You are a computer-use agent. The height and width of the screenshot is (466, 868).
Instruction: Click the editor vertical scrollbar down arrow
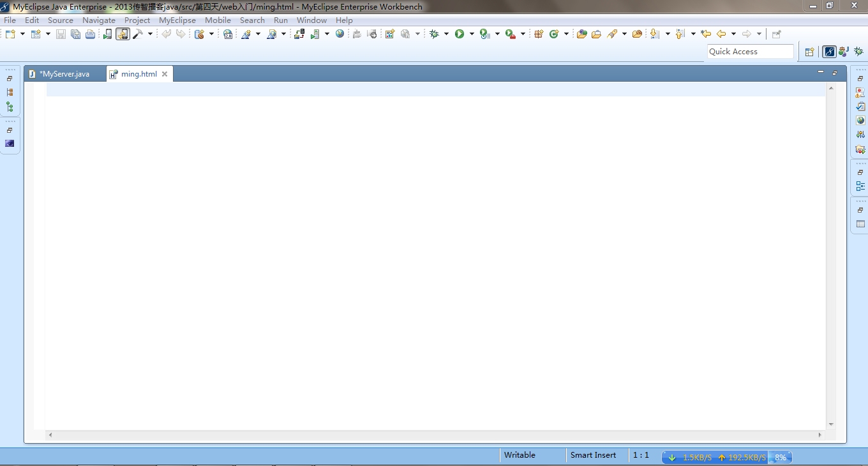(831, 425)
